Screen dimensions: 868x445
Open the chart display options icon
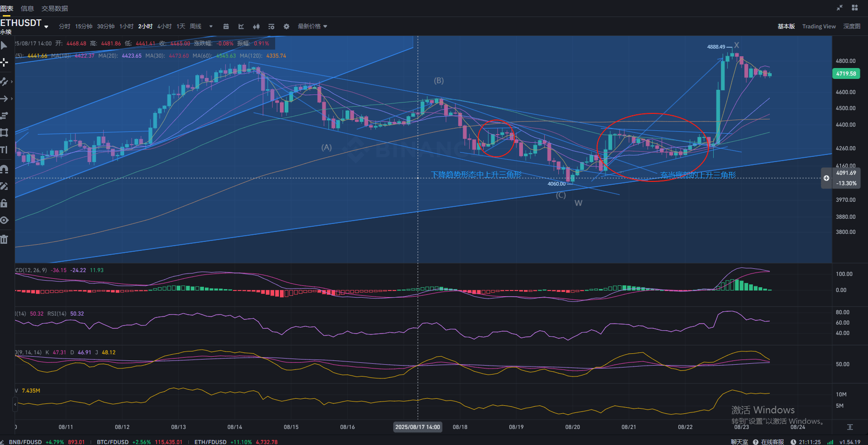tap(271, 26)
